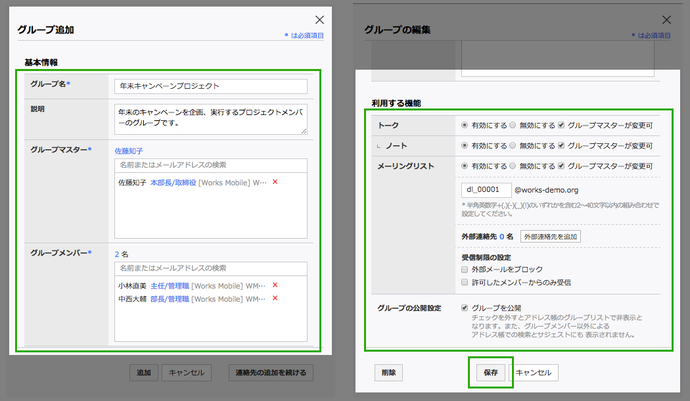The height and width of the screenshot is (401, 690).
Task: Focus group member search field
Action: 211,269
